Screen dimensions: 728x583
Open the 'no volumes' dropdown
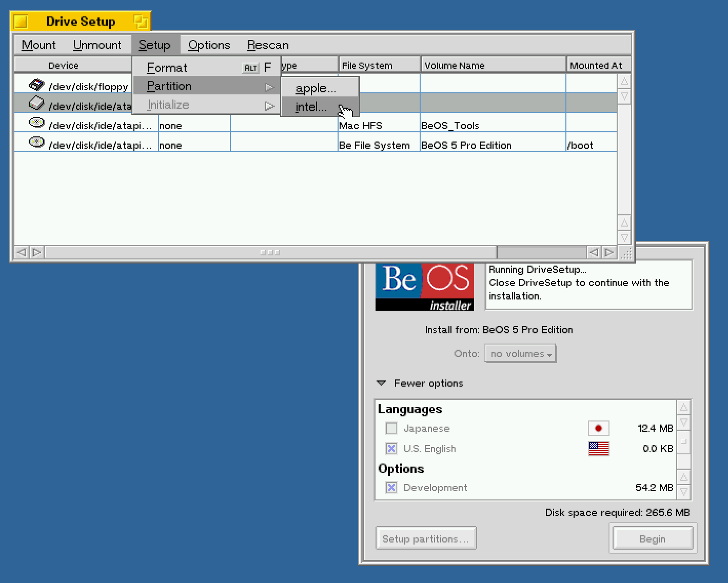tap(520, 353)
